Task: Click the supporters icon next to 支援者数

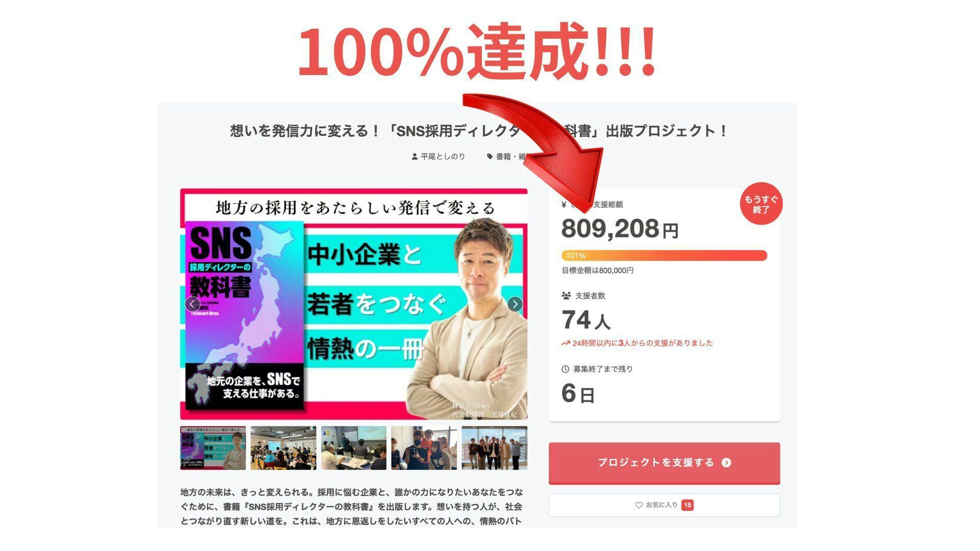Action: pyautogui.click(x=566, y=296)
